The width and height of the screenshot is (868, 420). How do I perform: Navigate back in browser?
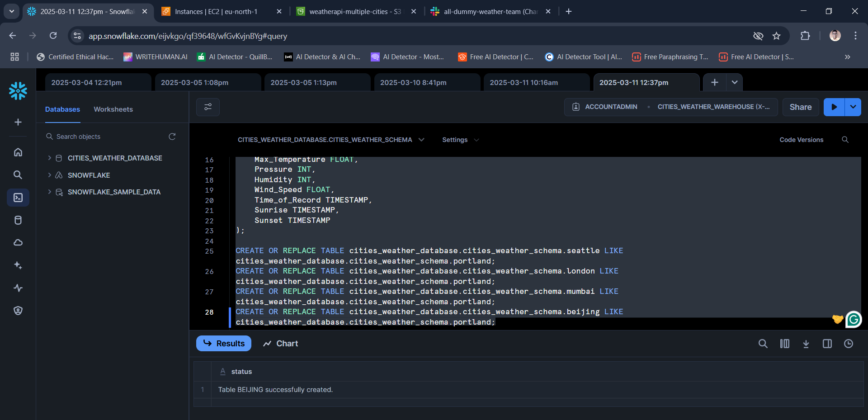(x=13, y=36)
